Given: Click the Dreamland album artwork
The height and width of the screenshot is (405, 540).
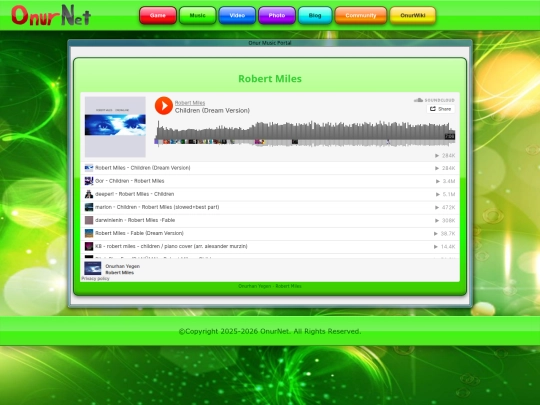Looking at the screenshot, I should coord(115,127).
